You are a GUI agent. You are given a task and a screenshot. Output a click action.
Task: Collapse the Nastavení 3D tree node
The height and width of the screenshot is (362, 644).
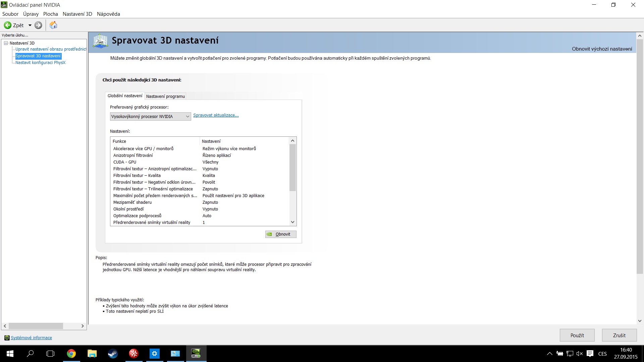click(6, 43)
